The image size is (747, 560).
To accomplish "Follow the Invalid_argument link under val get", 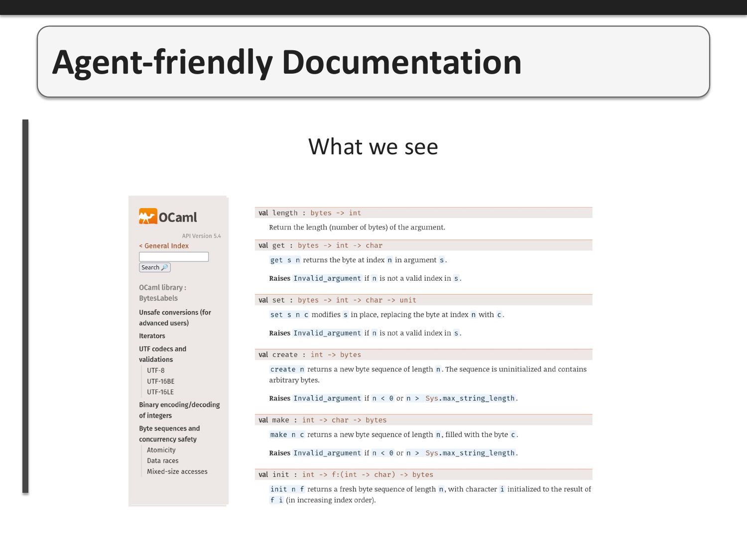I will coord(327,278).
